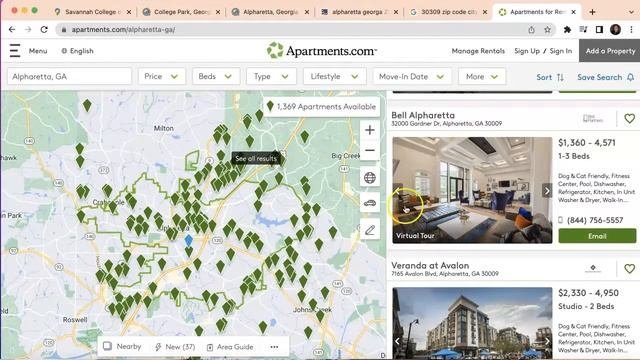Expand the Beds filter dropdown
Screen dimensions: 640x360
point(216,76)
